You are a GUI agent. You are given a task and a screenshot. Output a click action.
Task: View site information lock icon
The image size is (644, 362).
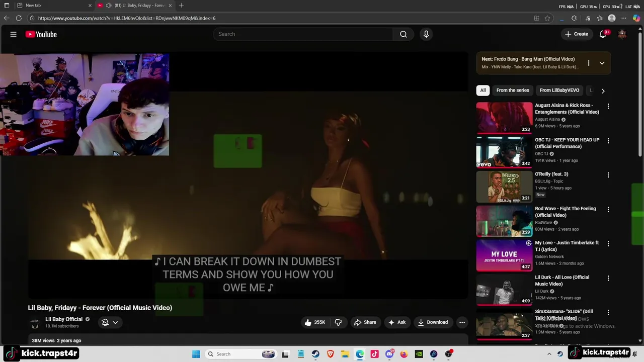(x=32, y=18)
